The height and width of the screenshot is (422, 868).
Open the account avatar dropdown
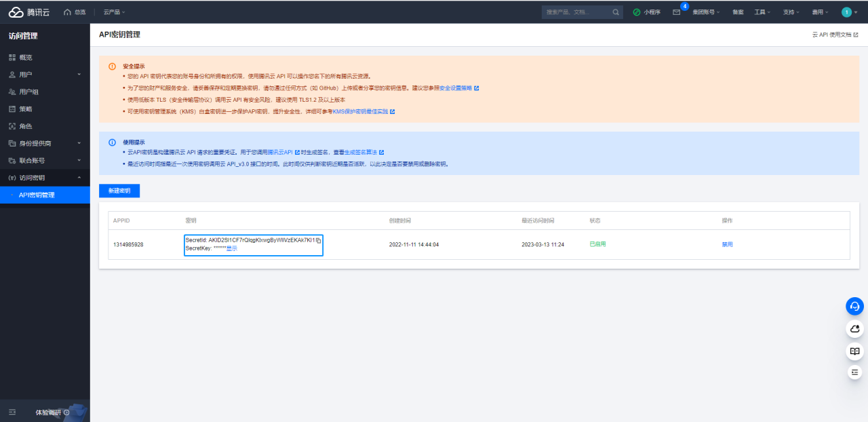pyautogui.click(x=849, y=12)
